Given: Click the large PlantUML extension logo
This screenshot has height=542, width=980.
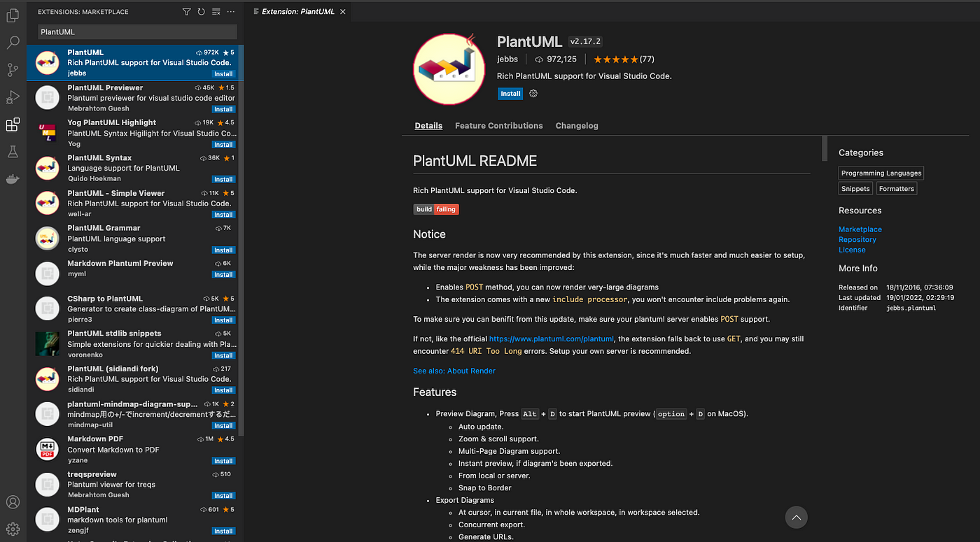Looking at the screenshot, I should pos(449,69).
